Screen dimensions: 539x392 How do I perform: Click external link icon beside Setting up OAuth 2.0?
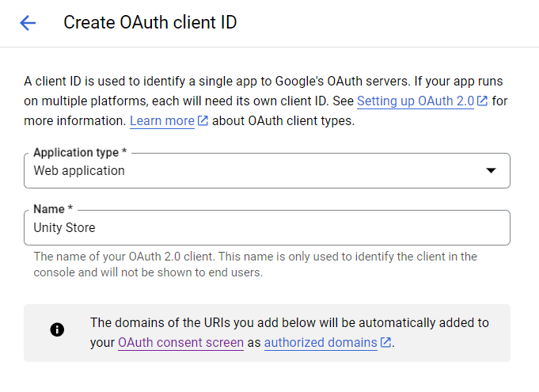point(482,101)
